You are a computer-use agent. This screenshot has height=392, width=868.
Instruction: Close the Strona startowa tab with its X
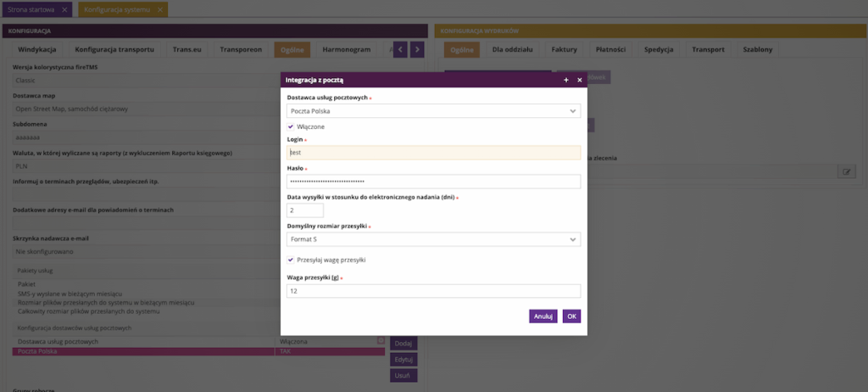pos(64,9)
